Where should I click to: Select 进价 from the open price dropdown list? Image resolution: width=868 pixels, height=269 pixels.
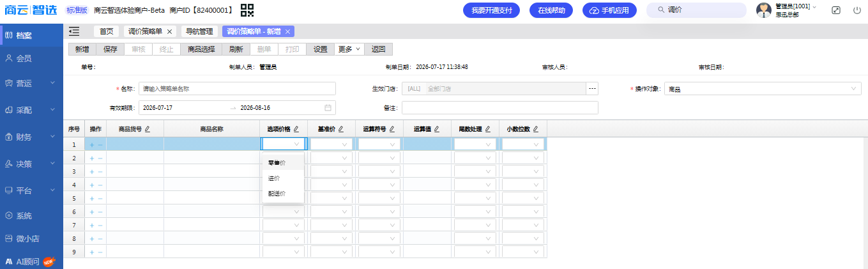coord(283,178)
